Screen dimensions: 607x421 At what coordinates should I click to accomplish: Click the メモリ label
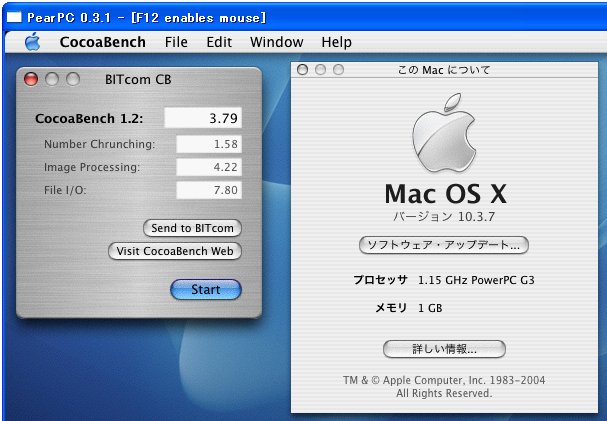coord(391,308)
